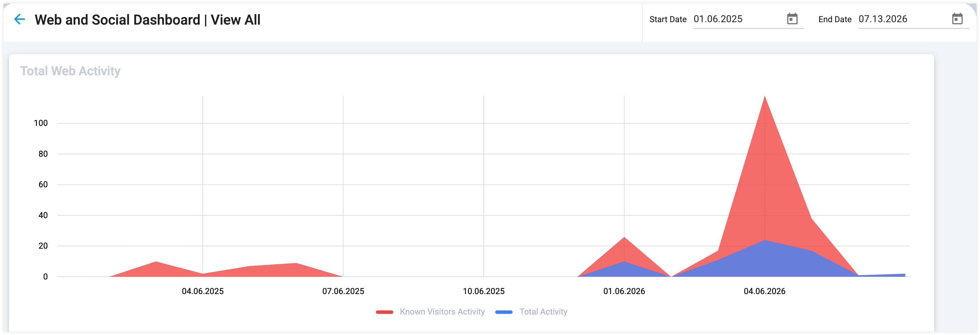Image resolution: width=980 pixels, height=335 pixels.
Task: Select the 10.06.2025 x-axis label
Action: 483,291
